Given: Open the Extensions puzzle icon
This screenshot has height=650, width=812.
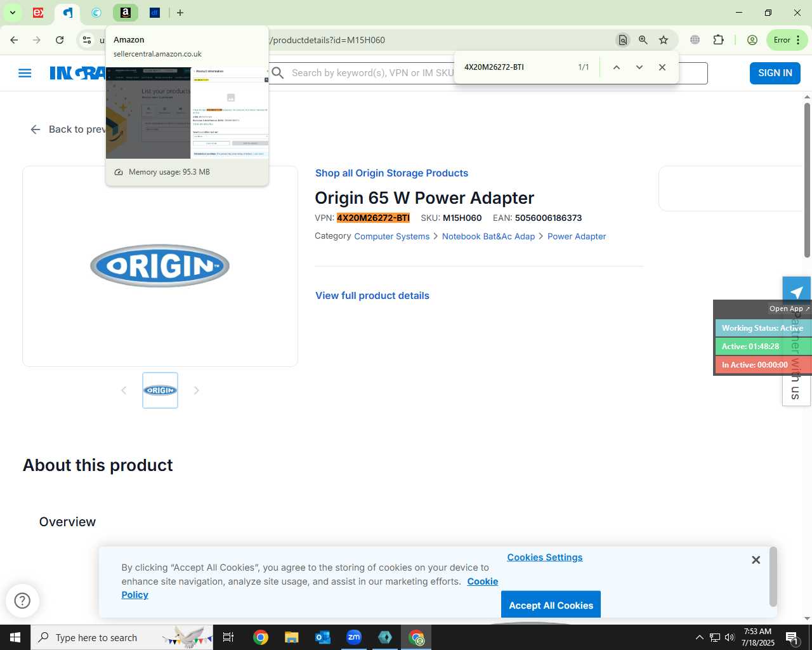Looking at the screenshot, I should coord(718,40).
